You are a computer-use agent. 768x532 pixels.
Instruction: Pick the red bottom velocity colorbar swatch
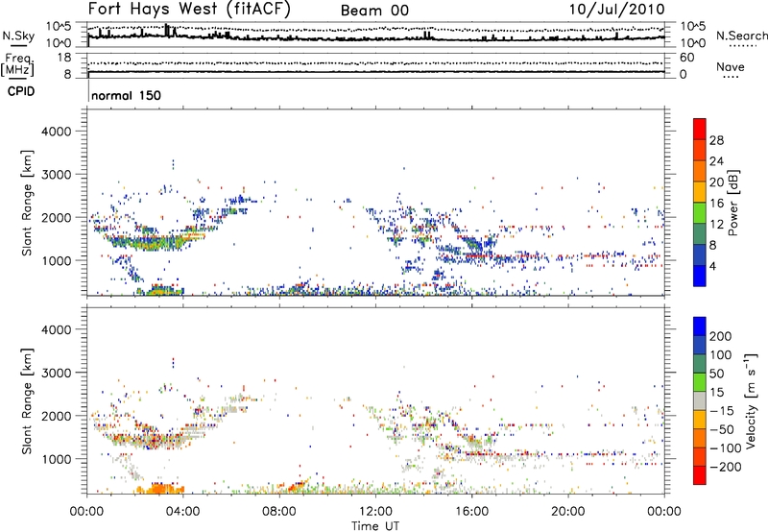pyautogui.click(x=700, y=475)
